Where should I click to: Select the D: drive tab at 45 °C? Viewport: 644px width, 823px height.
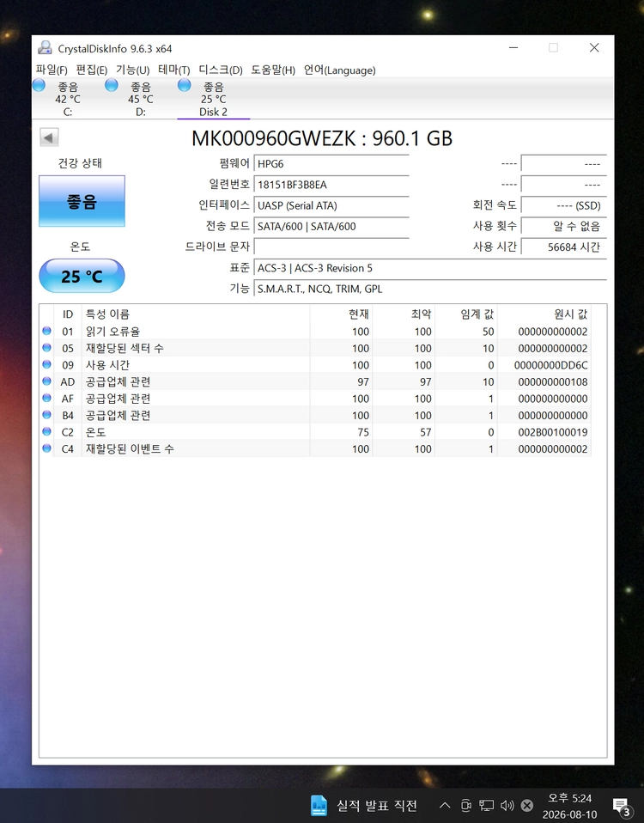point(141,99)
